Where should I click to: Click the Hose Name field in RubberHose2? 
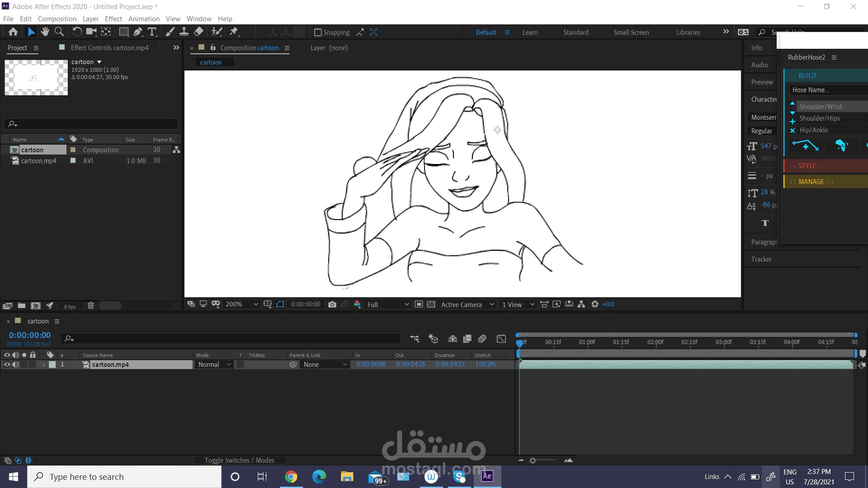[x=827, y=89]
